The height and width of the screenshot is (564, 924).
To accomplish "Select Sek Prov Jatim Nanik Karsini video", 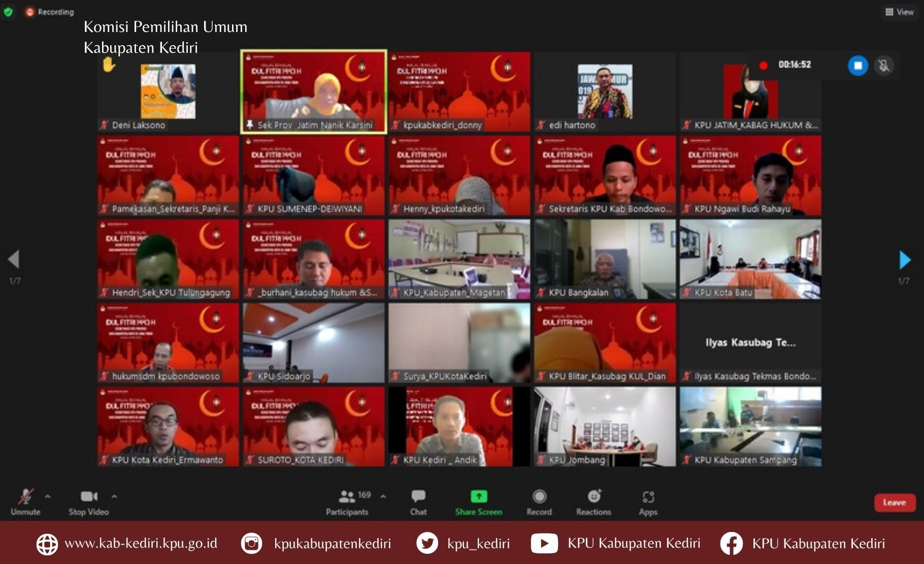I will (314, 91).
